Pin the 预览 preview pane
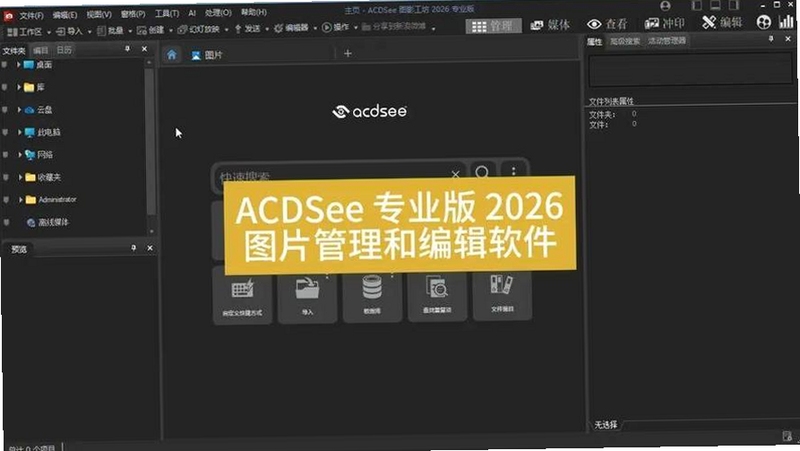 133,248
